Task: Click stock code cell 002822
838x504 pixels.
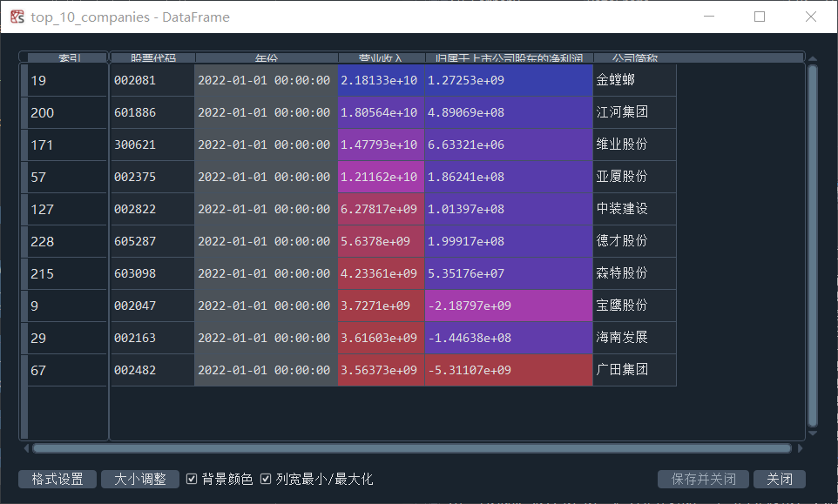Action: [152, 209]
